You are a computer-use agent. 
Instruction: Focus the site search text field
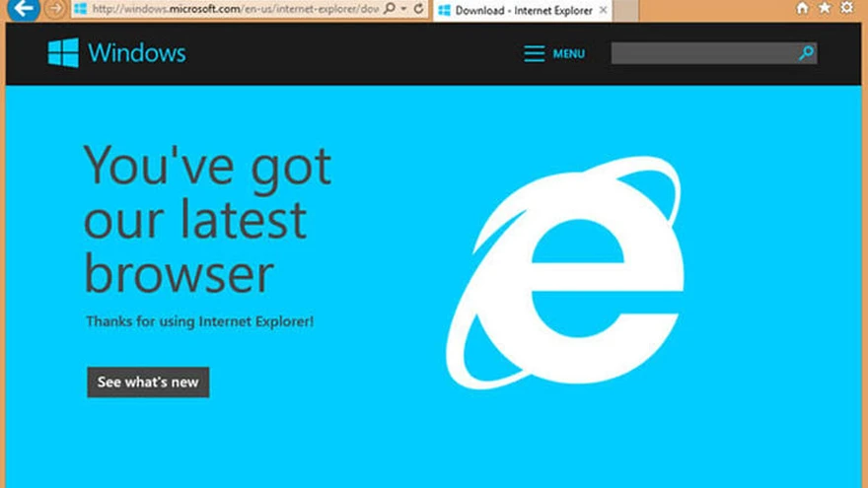tap(702, 53)
